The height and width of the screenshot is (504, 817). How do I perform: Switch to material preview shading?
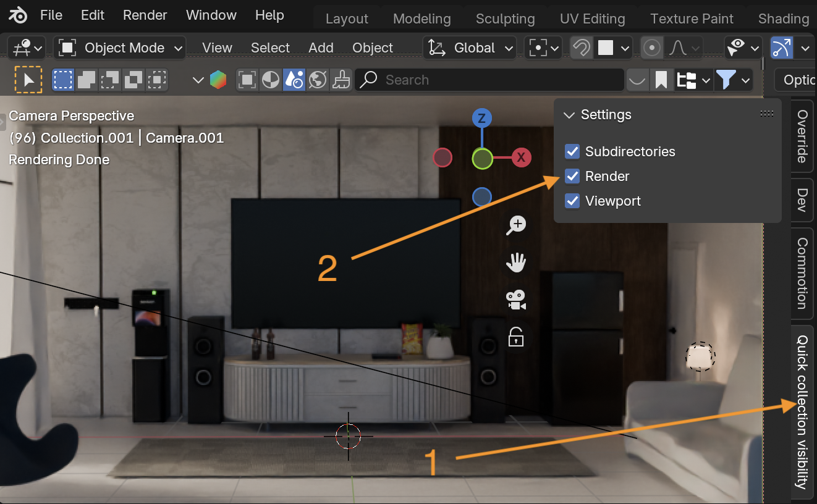click(x=294, y=80)
